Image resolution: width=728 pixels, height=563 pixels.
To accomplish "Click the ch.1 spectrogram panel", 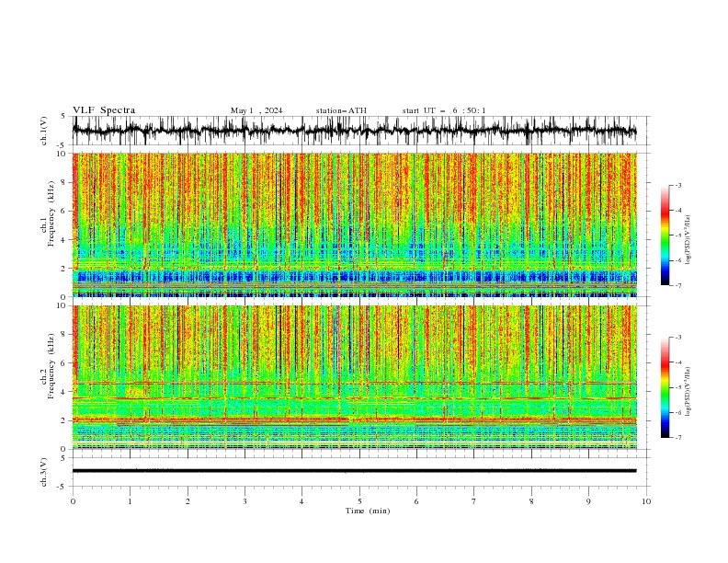I will coord(354,224).
